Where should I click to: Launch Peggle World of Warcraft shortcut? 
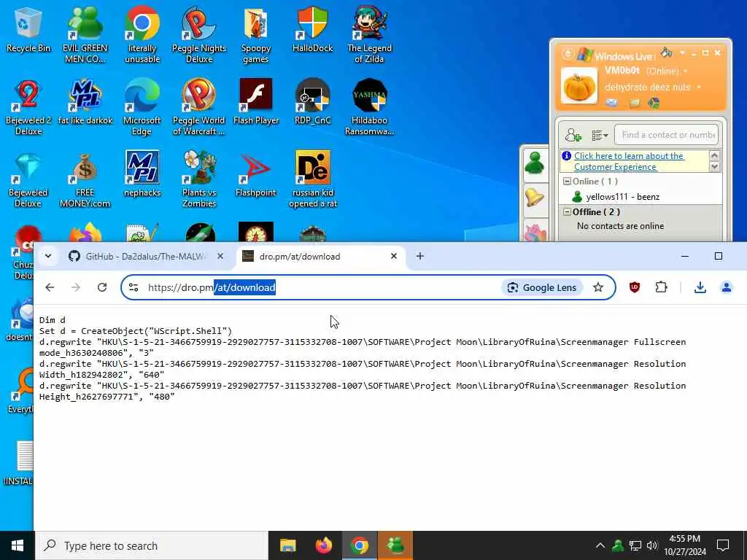[198, 107]
